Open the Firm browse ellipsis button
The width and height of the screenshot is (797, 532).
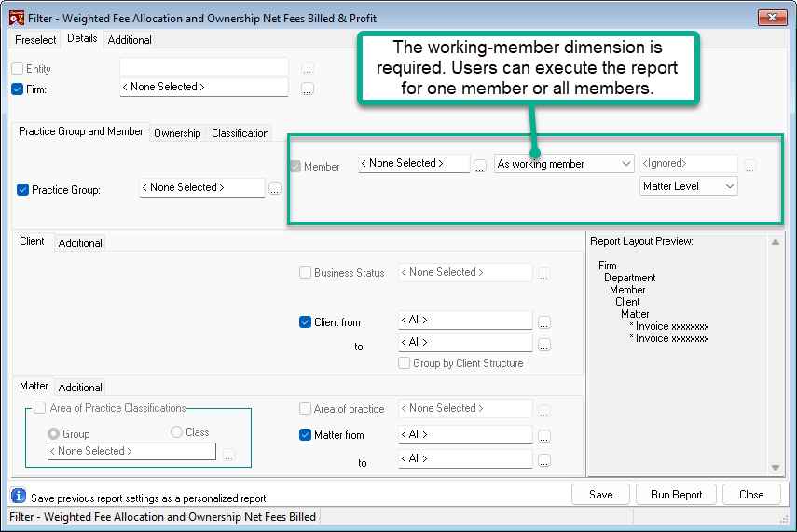[307, 89]
